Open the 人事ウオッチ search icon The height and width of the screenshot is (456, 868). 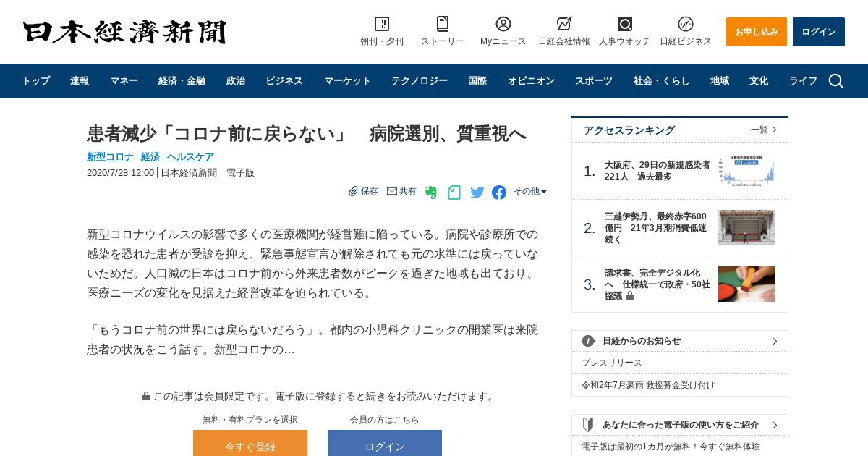[625, 24]
